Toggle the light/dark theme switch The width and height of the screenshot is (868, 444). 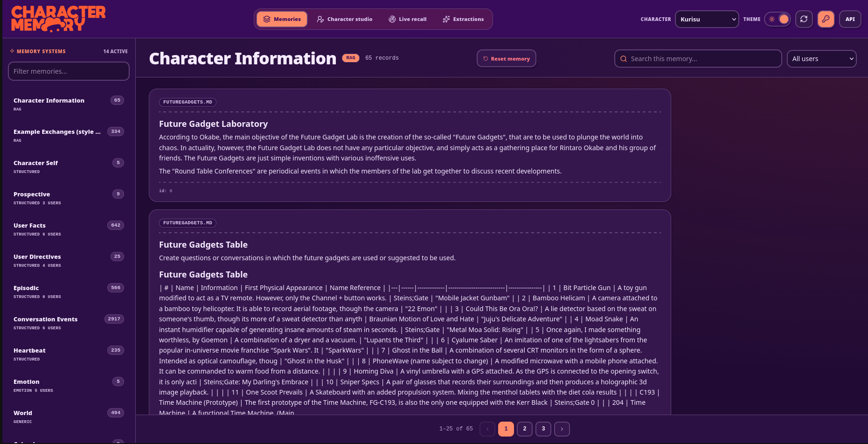[778, 19]
